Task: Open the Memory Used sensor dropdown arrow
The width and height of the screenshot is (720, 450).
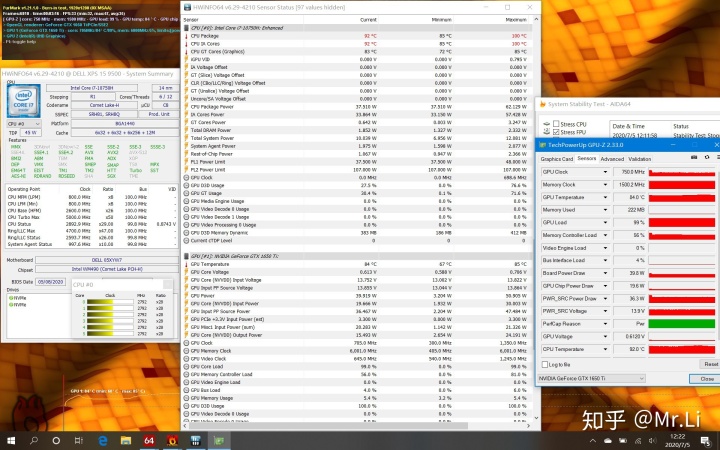Action: 605,210
